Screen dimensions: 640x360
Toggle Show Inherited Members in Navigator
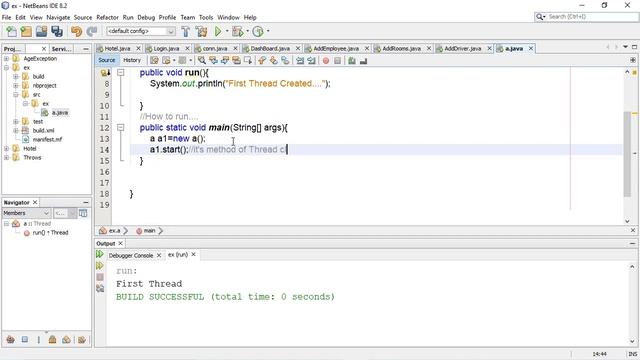(11, 339)
